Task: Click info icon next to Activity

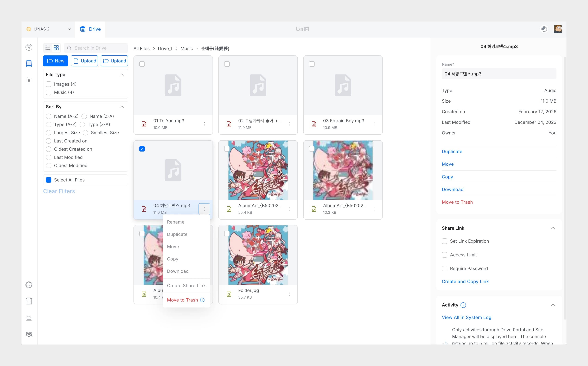Action: click(x=463, y=305)
